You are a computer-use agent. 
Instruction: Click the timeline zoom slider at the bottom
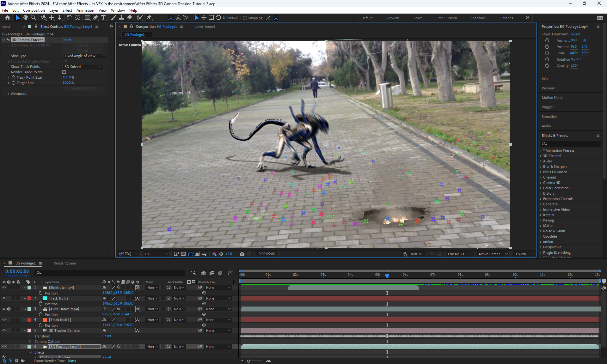tap(248, 361)
